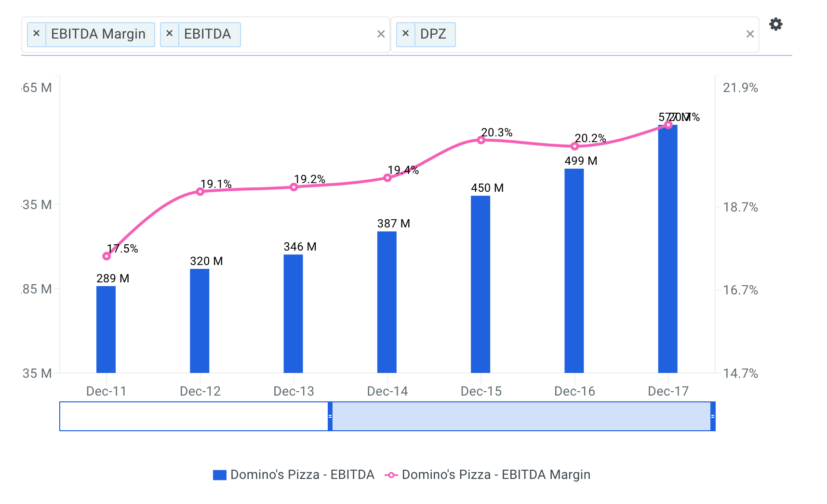Toggle Domino's Pizza - EBITDA Margin legend series

tap(488, 475)
